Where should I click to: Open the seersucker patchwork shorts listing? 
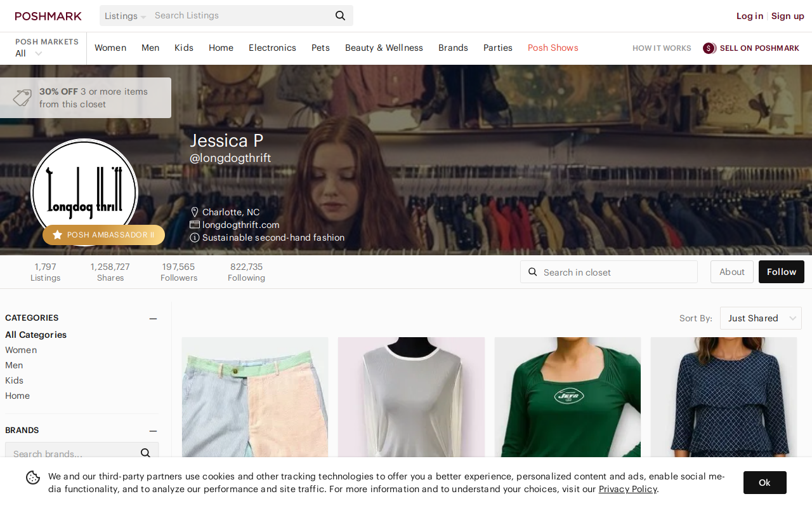pos(255,397)
